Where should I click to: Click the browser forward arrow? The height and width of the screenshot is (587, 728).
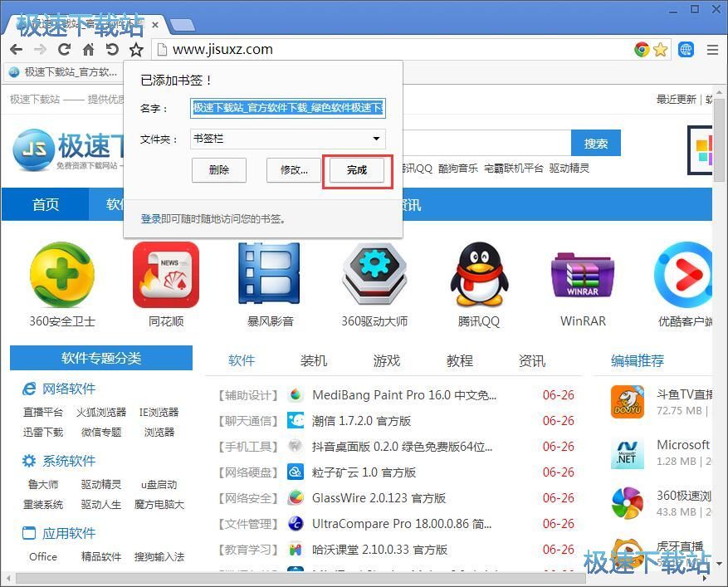pos(41,49)
